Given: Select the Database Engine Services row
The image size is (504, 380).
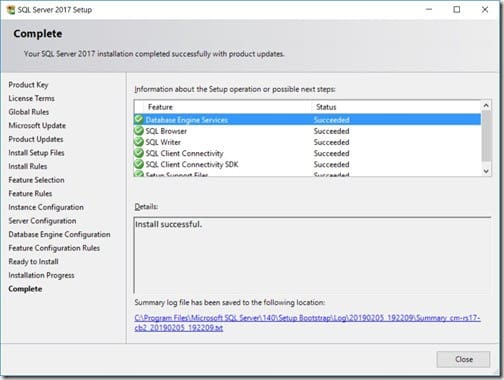Looking at the screenshot, I should coord(307,120).
